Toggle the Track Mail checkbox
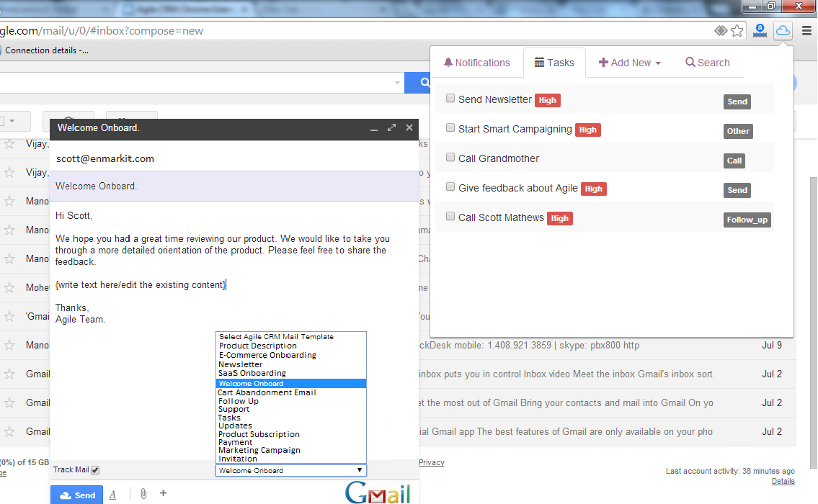The height and width of the screenshot is (504, 818). click(x=95, y=470)
